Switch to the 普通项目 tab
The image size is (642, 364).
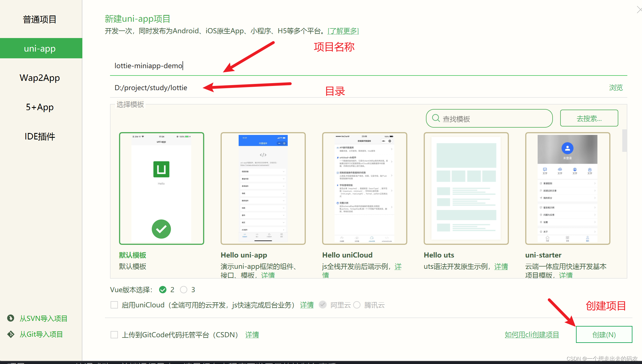(39, 19)
